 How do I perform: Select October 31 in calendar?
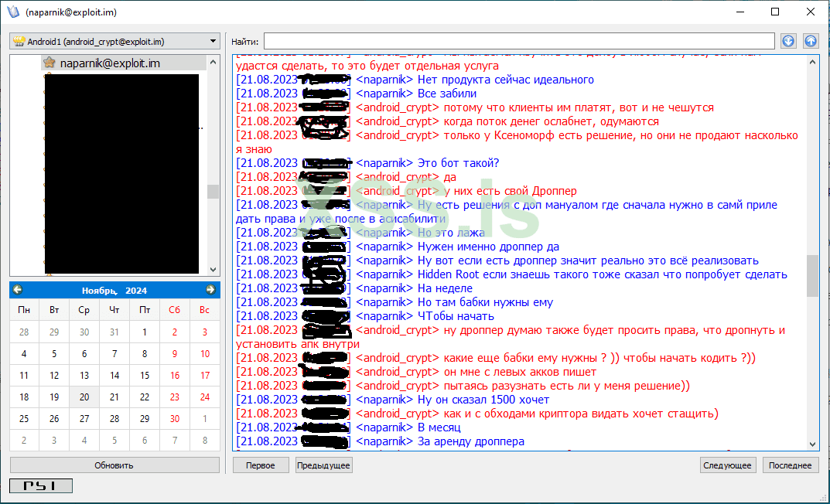click(x=114, y=332)
